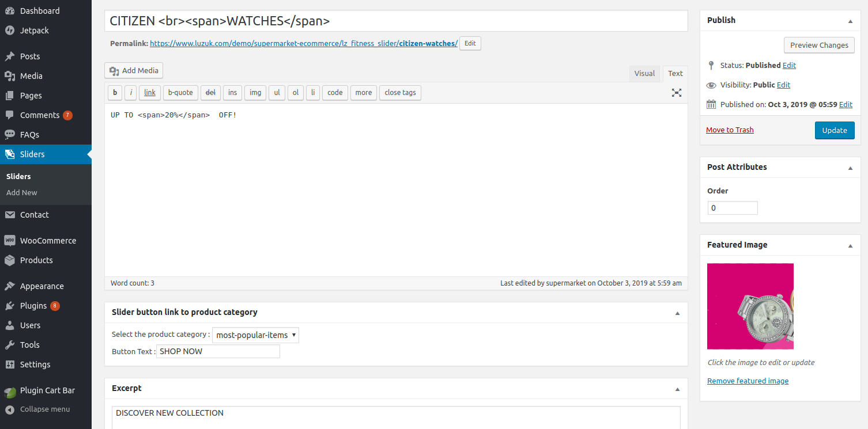Click the FAQs icon in sidebar
This screenshot has height=429, width=868.
click(10, 135)
